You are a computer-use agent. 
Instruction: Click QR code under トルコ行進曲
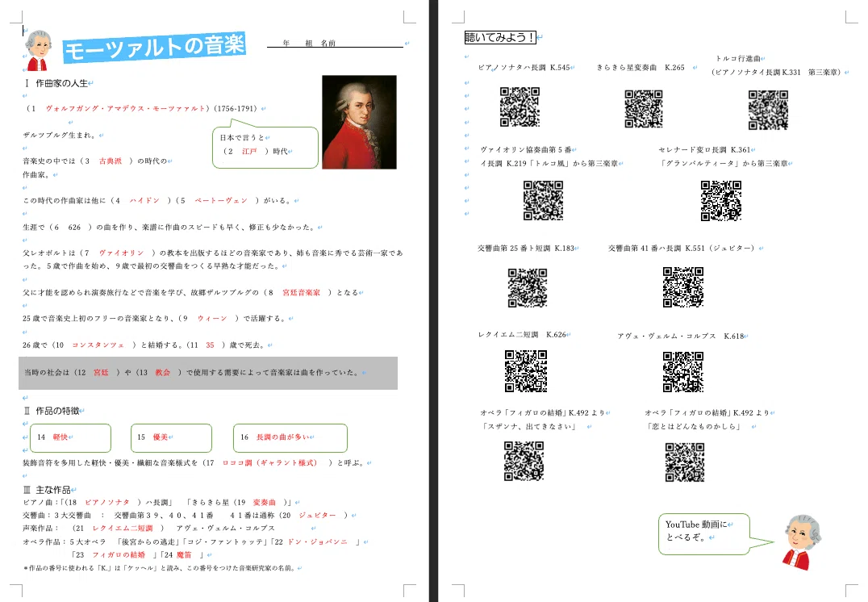coord(768,110)
